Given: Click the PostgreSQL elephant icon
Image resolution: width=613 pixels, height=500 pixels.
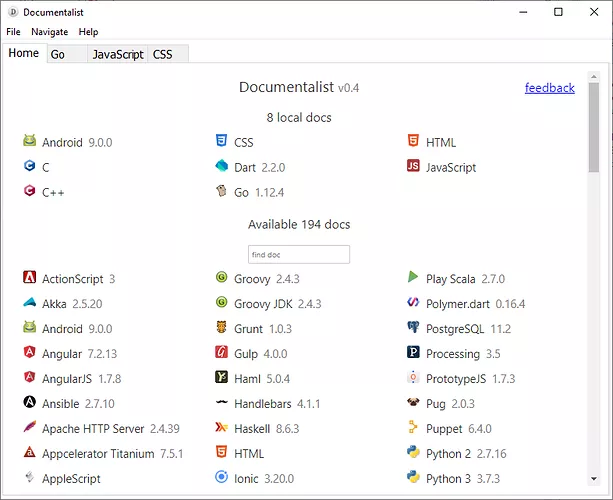Looking at the screenshot, I should tap(413, 328).
